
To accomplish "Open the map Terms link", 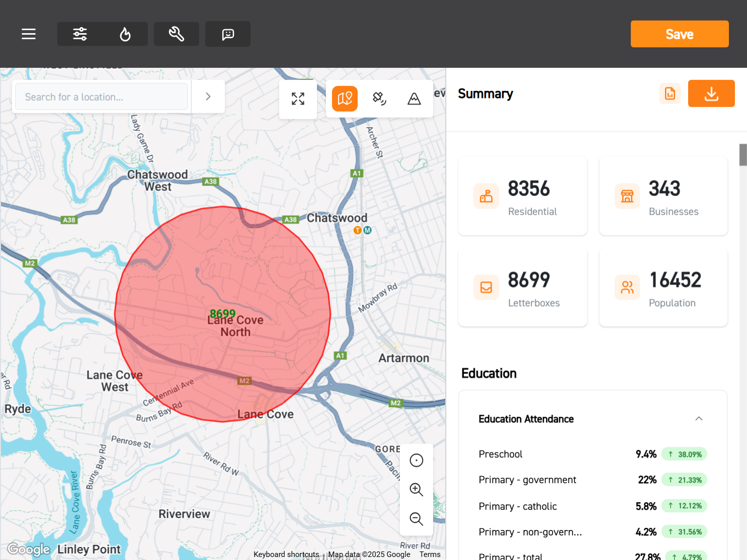I will [430, 554].
